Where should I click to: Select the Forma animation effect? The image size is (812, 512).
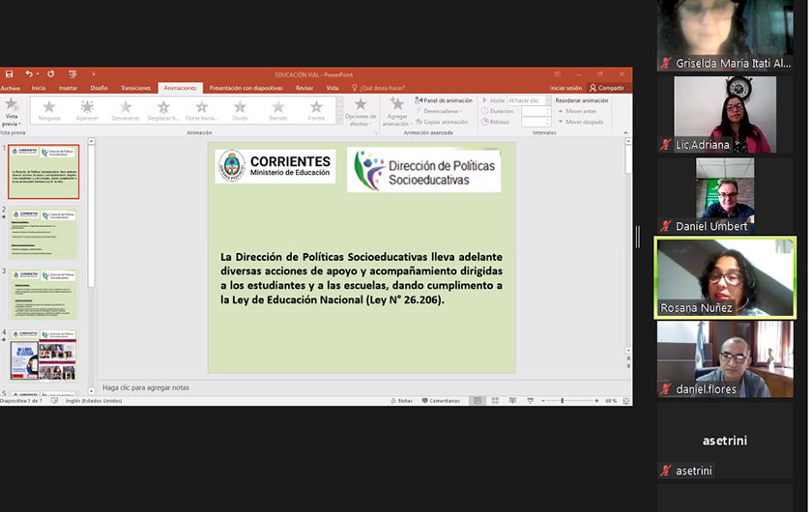coord(316,110)
